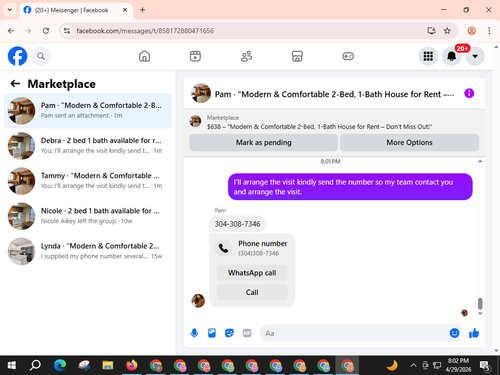Expand the account dropdown arrow
Image resolution: width=500 pixels, height=375 pixels.
475,56
